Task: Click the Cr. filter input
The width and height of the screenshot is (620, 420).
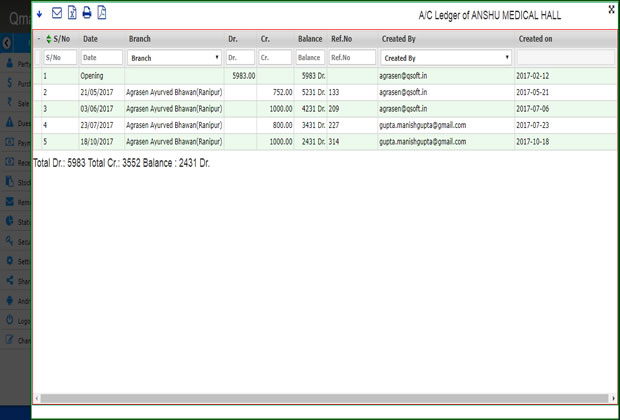Action: point(275,57)
